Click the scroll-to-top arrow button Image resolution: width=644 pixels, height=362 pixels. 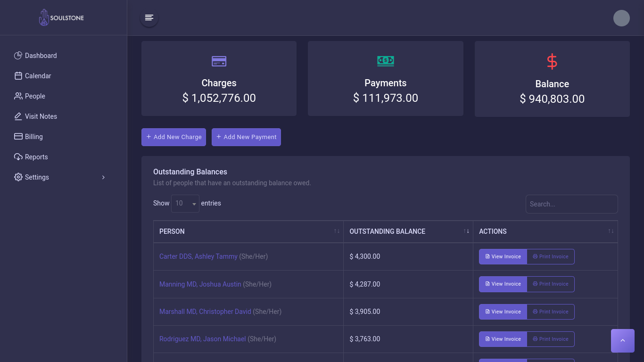pos(622,341)
